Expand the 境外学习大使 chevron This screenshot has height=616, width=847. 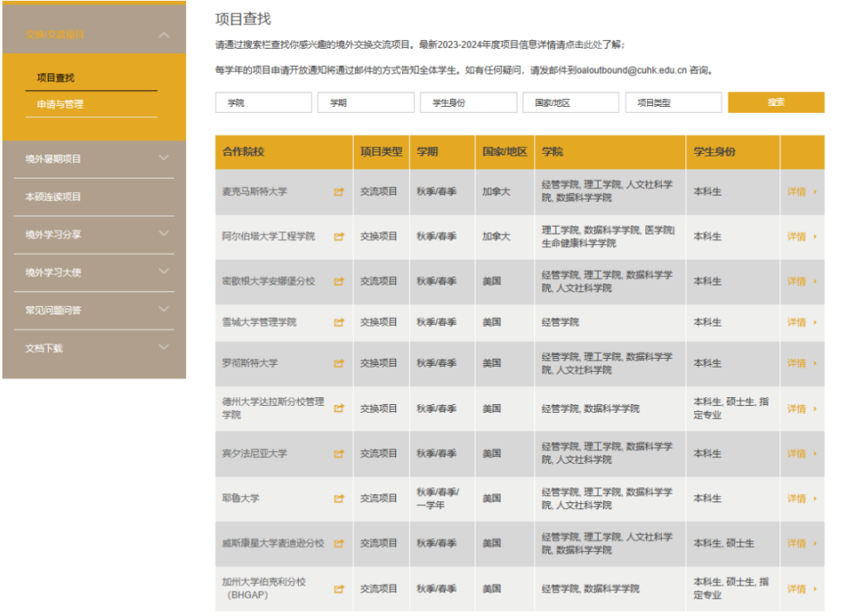coord(164,271)
